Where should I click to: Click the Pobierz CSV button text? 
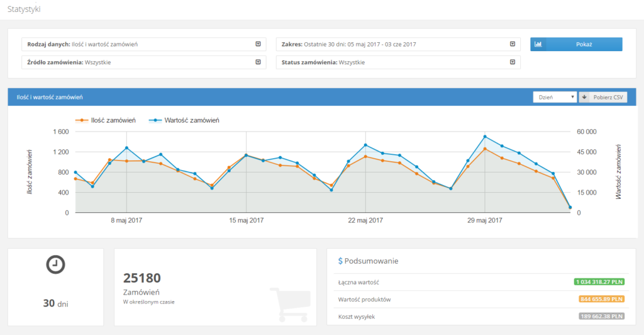click(x=608, y=97)
